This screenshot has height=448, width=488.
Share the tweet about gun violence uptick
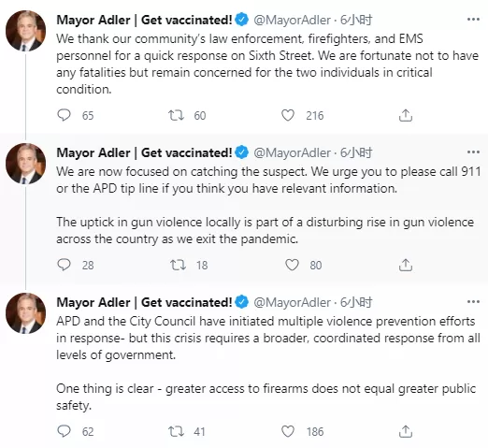406,265
